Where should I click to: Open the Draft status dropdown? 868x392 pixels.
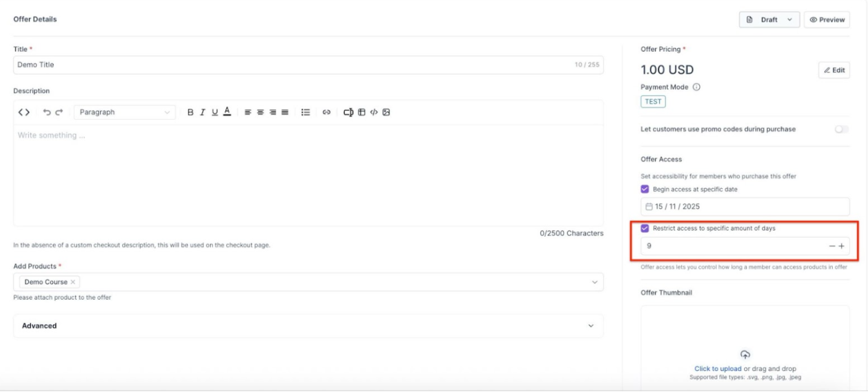(x=769, y=20)
